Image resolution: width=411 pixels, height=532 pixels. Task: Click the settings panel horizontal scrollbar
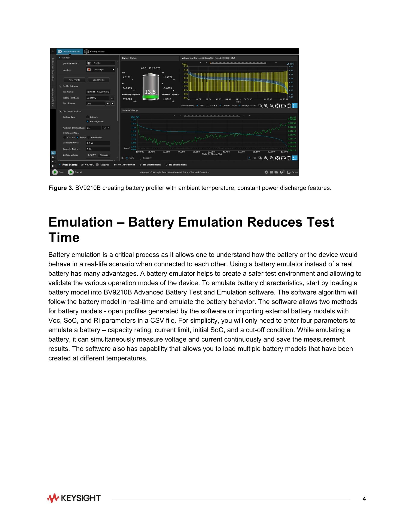86,161
